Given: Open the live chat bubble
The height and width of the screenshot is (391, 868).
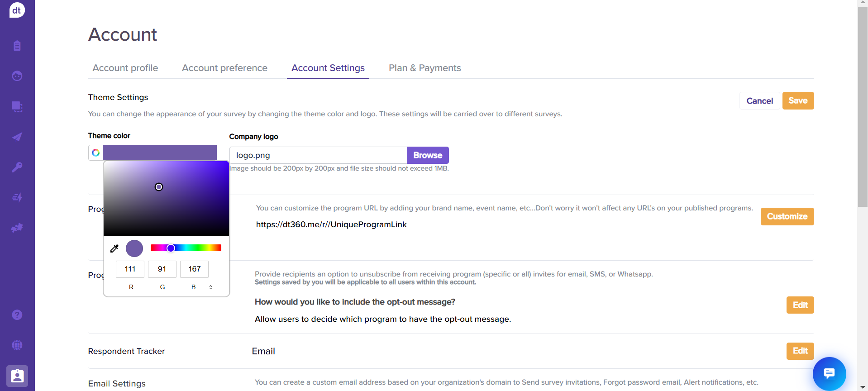Looking at the screenshot, I should (x=829, y=373).
